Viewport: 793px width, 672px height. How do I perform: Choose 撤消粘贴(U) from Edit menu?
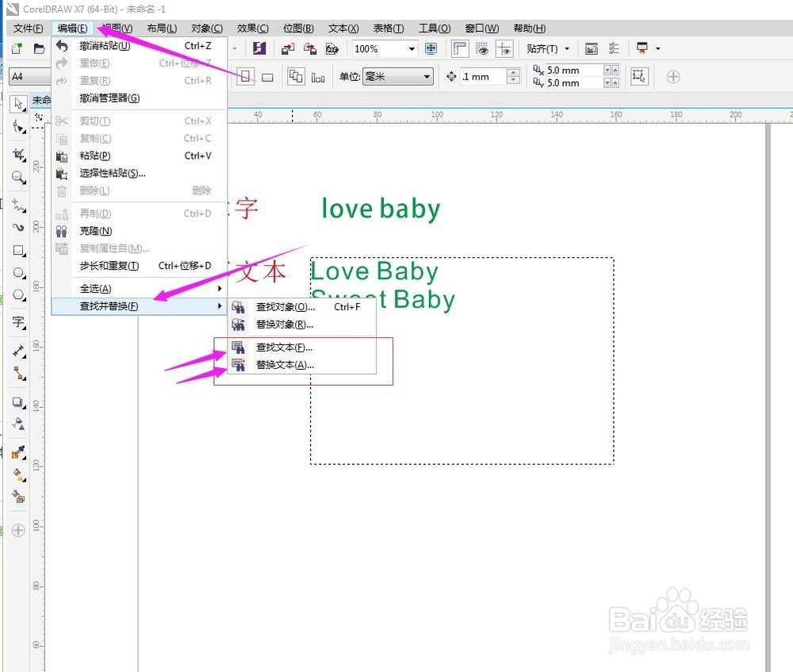tap(139, 45)
